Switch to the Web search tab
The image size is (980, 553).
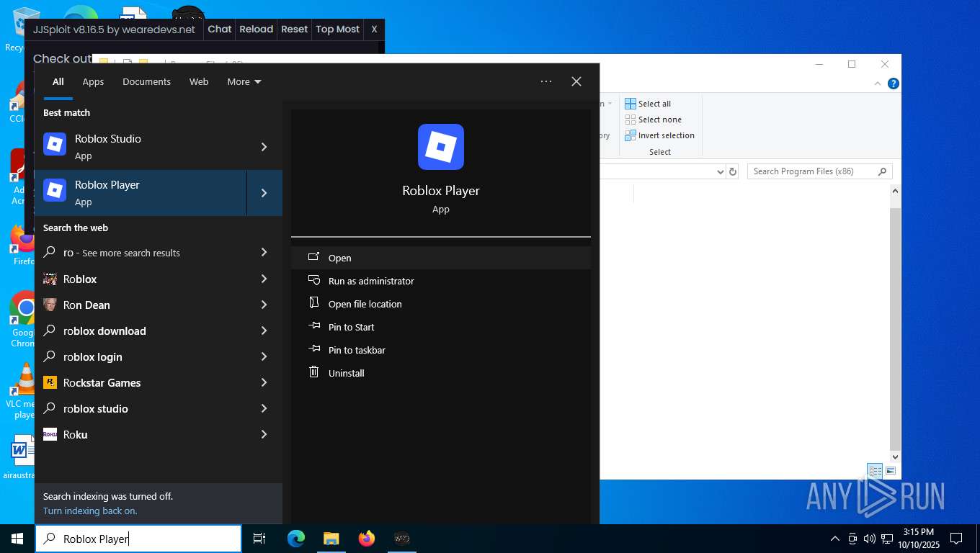tap(199, 81)
